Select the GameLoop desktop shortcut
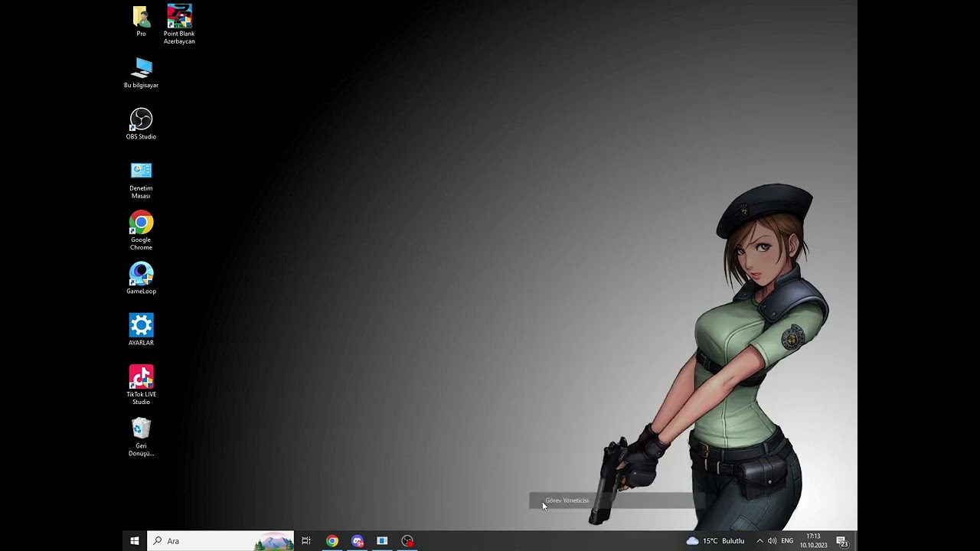Viewport: 980px width, 551px height. 141,279
